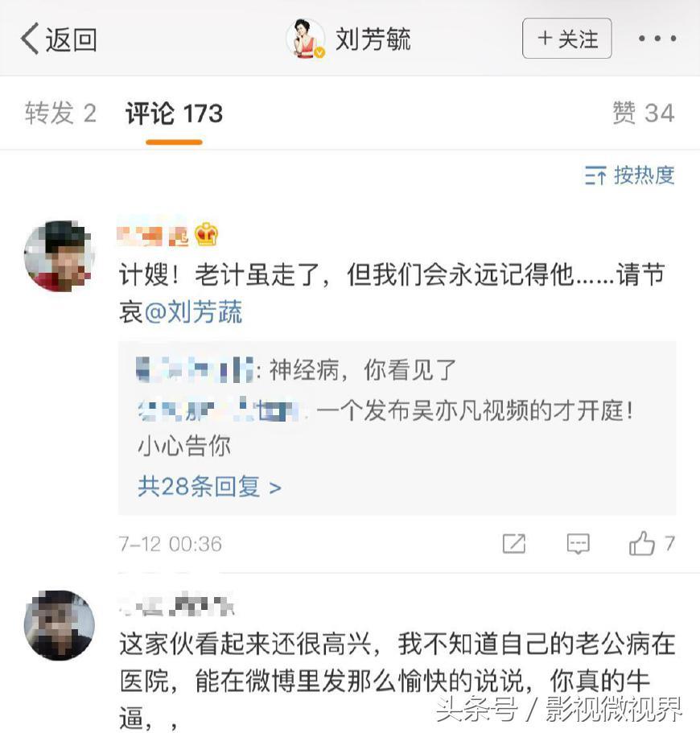
Task: Switch to the 转发 2 tab
Action: (x=60, y=113)
